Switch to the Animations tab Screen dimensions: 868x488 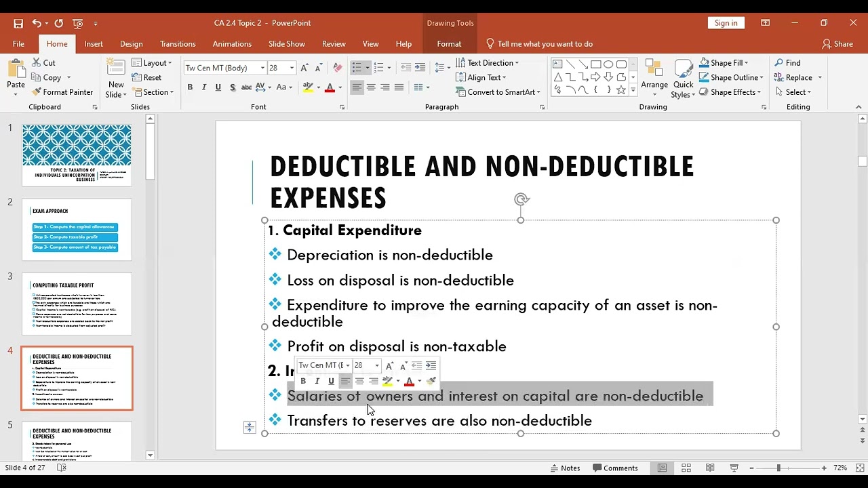(232, 44)
